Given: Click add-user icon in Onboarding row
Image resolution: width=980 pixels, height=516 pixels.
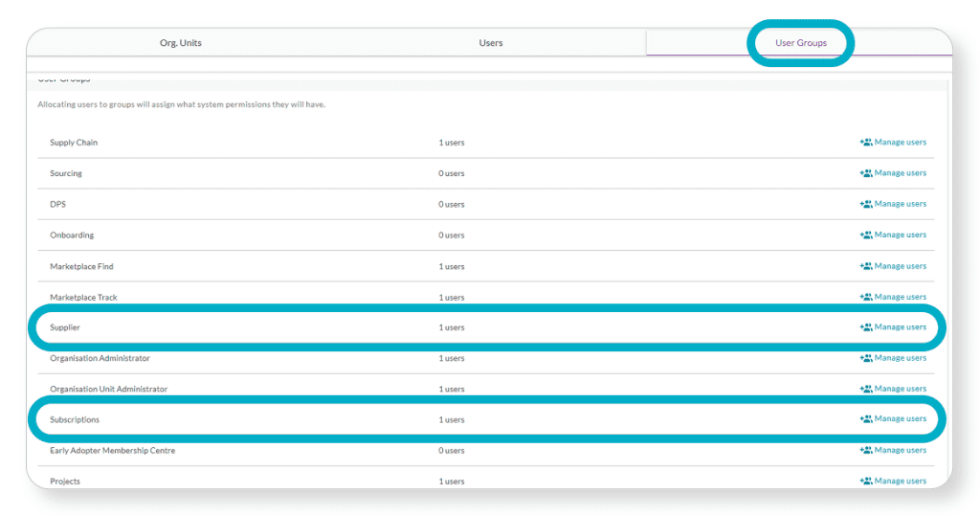Looking at the screenshot, I should point(866,235).
